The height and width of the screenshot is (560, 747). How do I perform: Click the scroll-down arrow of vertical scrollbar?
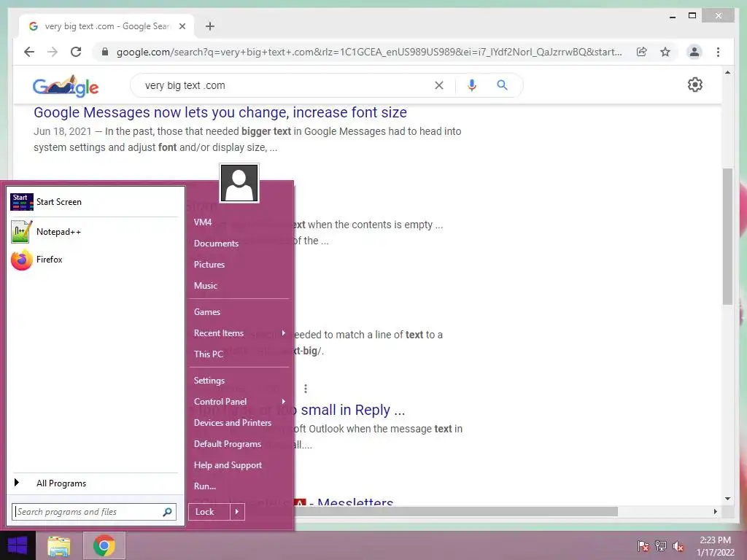pos(727,499)
